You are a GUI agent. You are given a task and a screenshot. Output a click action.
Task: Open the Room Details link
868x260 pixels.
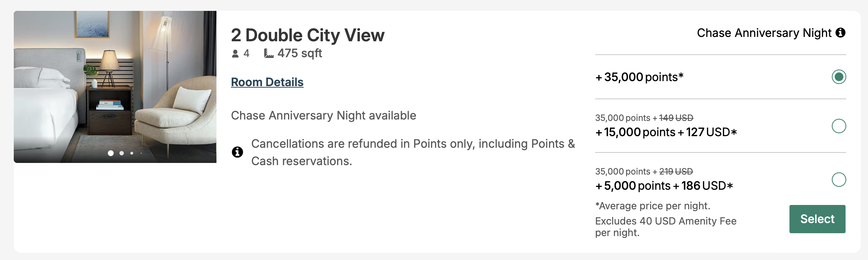pyautogui.click(x=267, y=82)
